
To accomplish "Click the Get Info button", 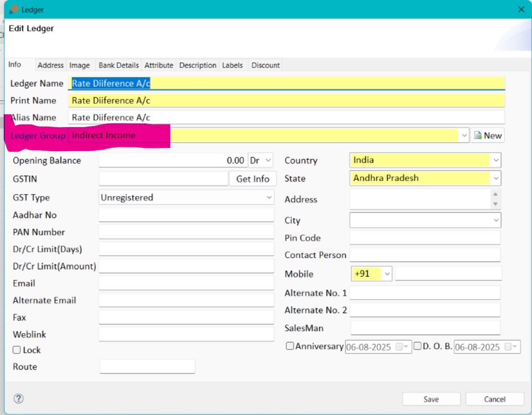I will (253, 179).
